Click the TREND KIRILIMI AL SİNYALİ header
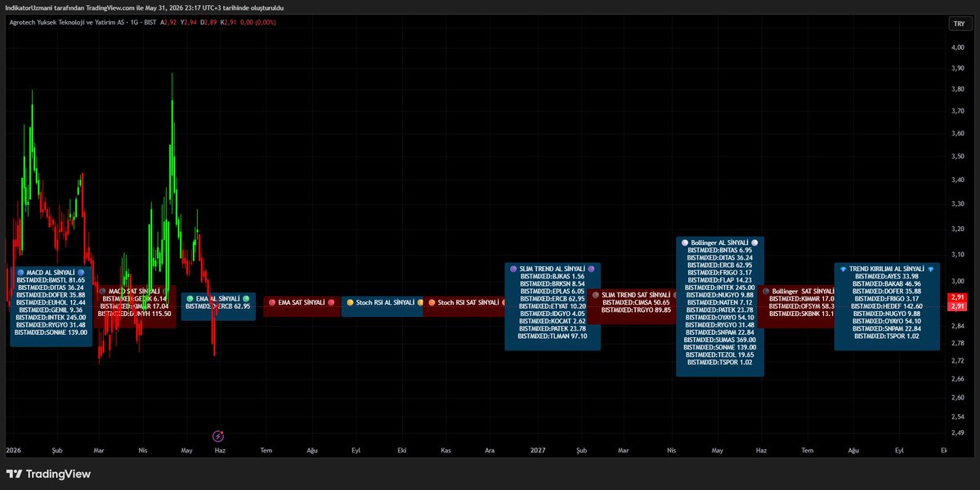The height and width of the screenshot is (490, 980). click(x=886, y=269)
